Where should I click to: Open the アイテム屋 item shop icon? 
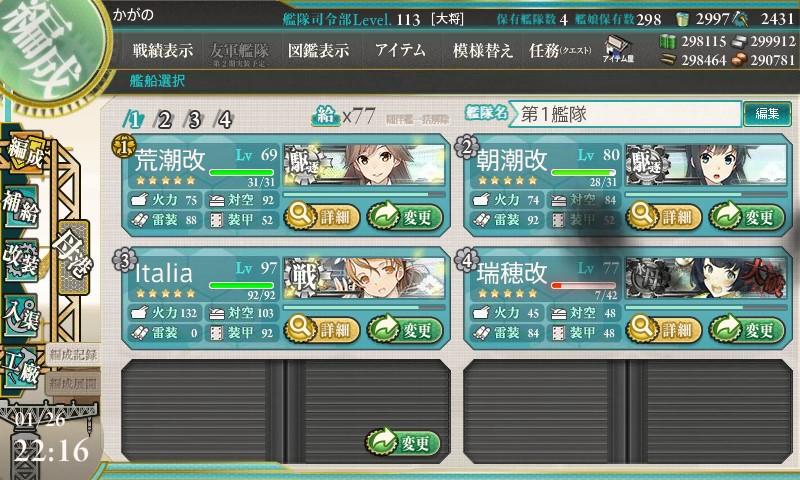point(618,49)
